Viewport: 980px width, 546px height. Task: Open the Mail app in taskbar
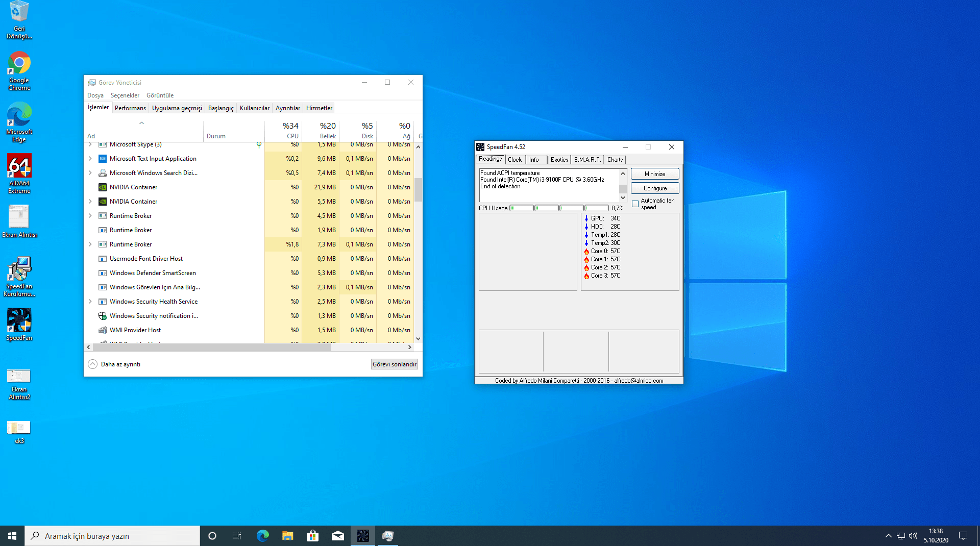pos(337,536)
